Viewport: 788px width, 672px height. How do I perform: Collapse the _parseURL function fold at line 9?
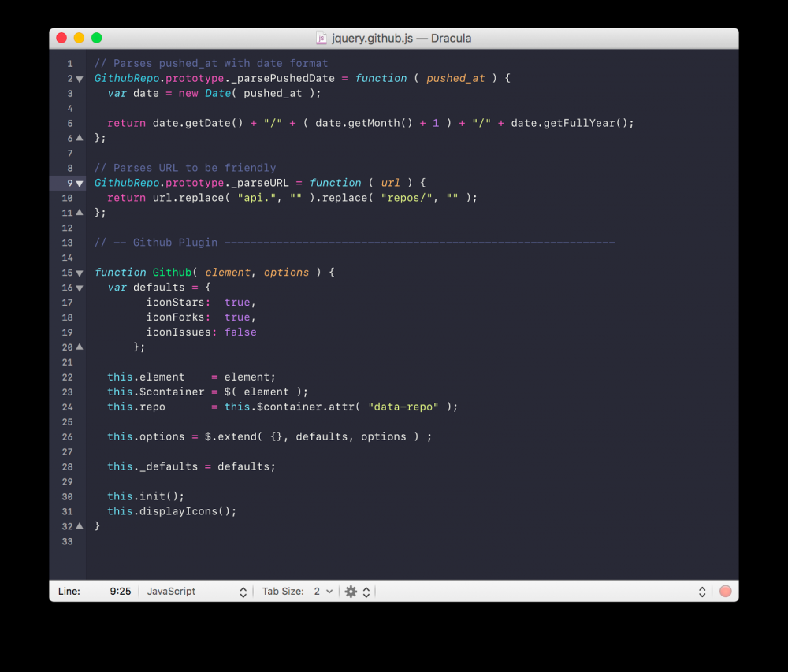click(80, 184)
